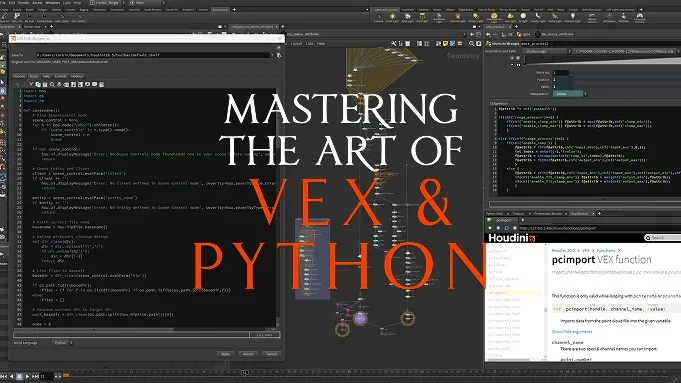
Task: Open the Windows menu in main menu bar
Action: [53, 3]
